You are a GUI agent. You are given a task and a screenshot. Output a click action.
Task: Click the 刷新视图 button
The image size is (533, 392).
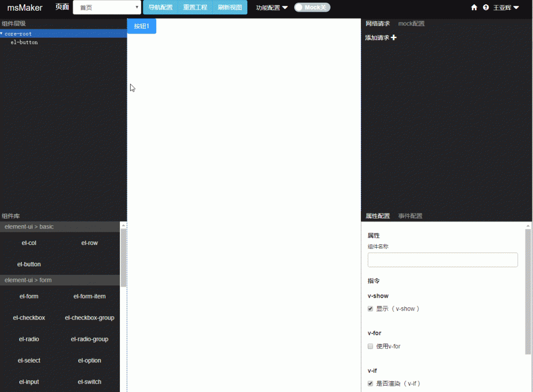click(x=230, y=7)
